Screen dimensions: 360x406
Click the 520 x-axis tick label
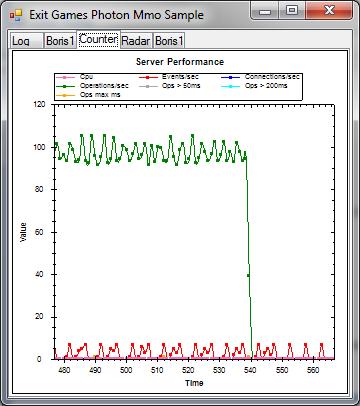[188, 370]
